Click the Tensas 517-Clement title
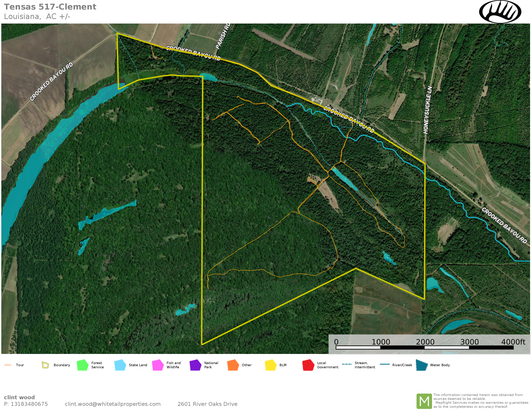 pyautogui.click(x=50, y=7)
